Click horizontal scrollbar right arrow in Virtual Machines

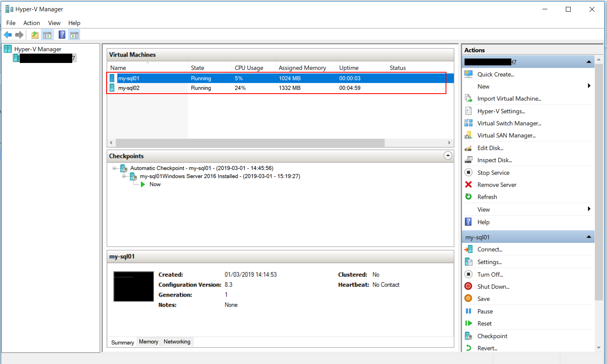pos(449,143)
